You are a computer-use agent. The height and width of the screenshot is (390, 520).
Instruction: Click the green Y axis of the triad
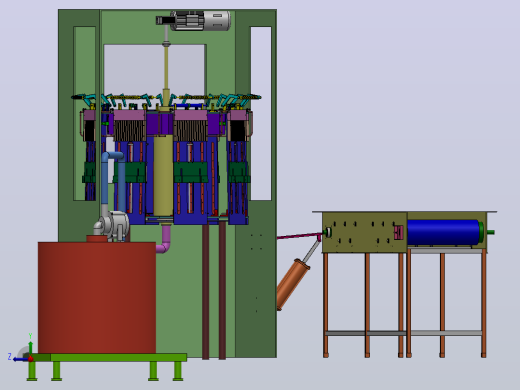30,348
